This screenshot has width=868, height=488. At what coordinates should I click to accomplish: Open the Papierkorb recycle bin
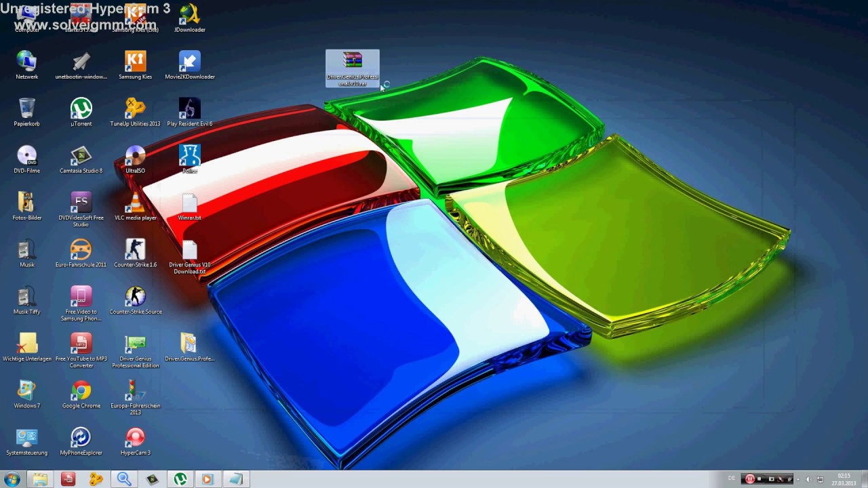coord(27,113)
